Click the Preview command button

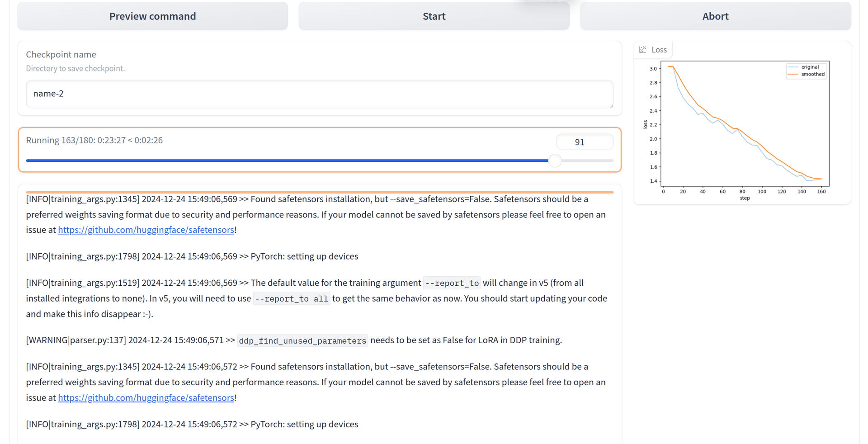click(x=153, y=16)
